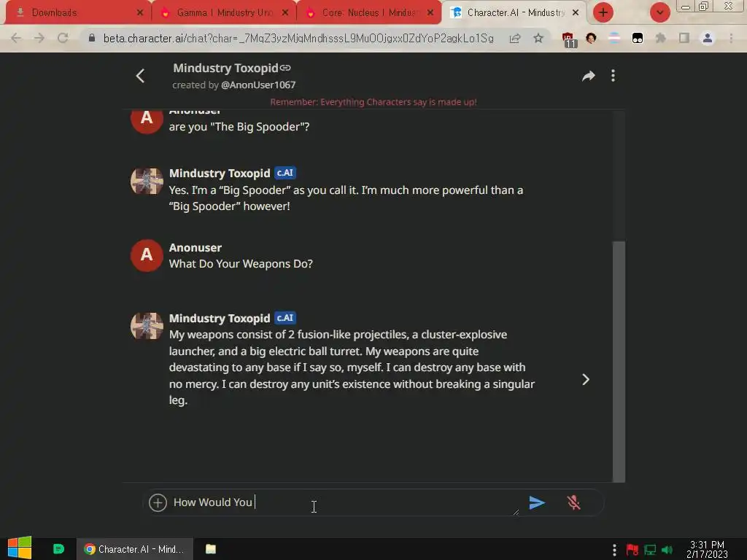Toggle the browser side panel
Screen dimensions: 747x560
(684, 38)
